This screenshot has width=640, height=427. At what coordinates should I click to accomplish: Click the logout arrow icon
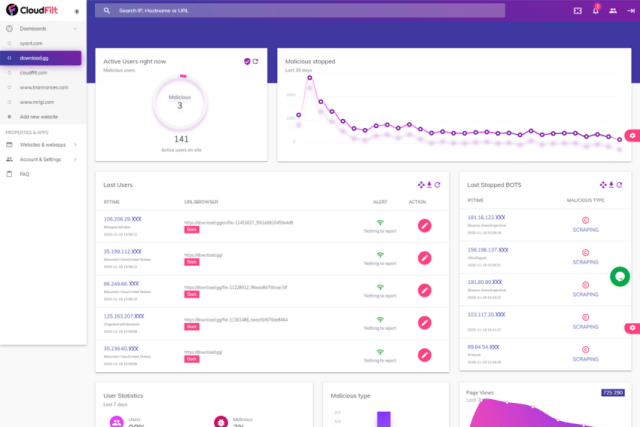pyautogui.click(x=630, y=10)
